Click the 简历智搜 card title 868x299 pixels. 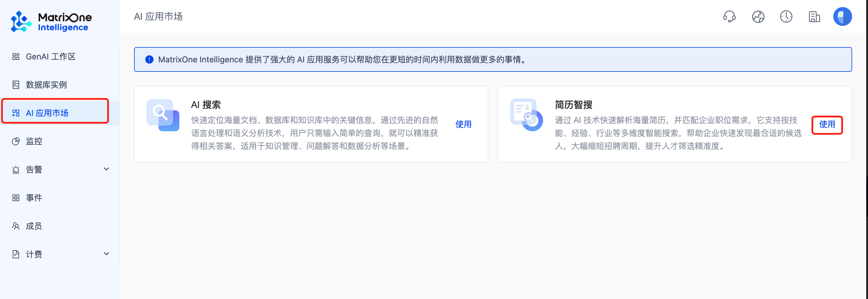[x=573, y=105]
